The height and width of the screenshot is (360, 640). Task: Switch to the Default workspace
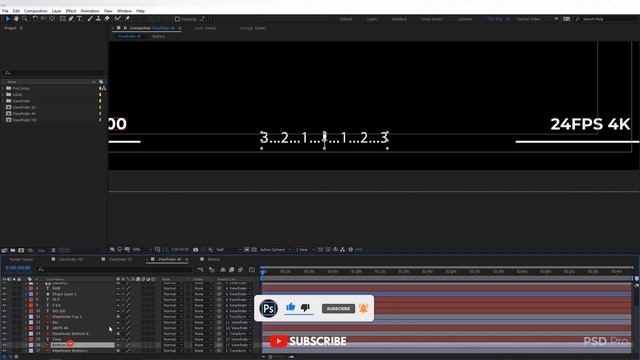(346, 19)
